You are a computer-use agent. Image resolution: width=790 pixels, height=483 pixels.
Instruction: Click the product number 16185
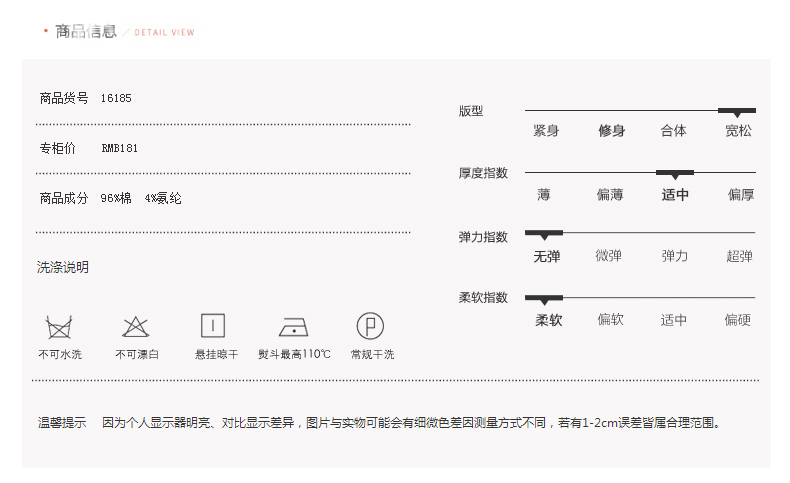pos(116,98)
